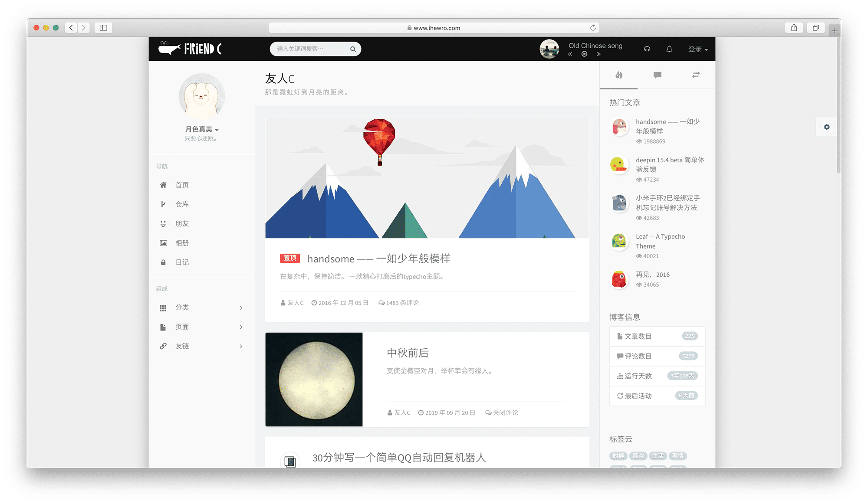
Task: Open the headphones music icon
Action: (647, 49)
